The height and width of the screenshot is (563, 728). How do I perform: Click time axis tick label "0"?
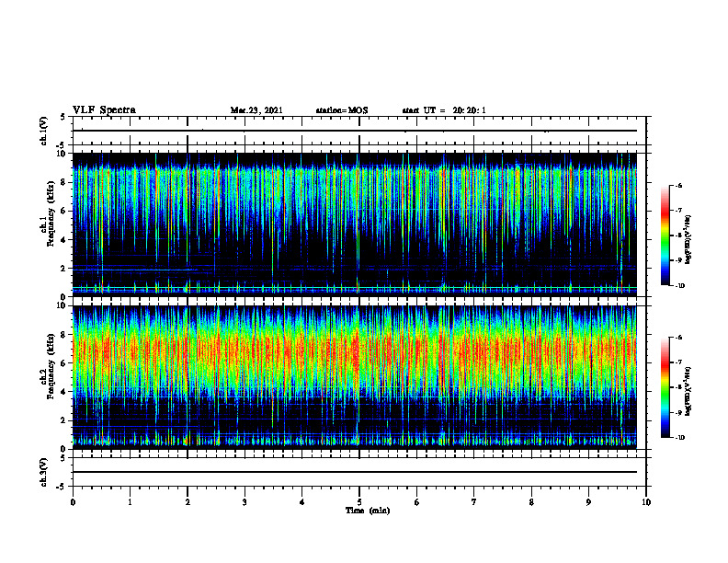73,502
